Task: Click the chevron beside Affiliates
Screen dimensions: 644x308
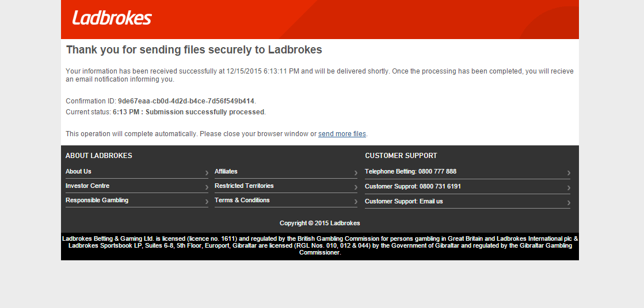Action: (356, 172)
